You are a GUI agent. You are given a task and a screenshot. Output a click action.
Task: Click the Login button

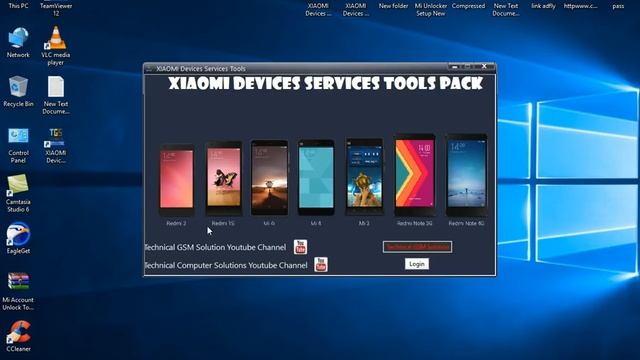pyautogui.click(x=417, y=264)
